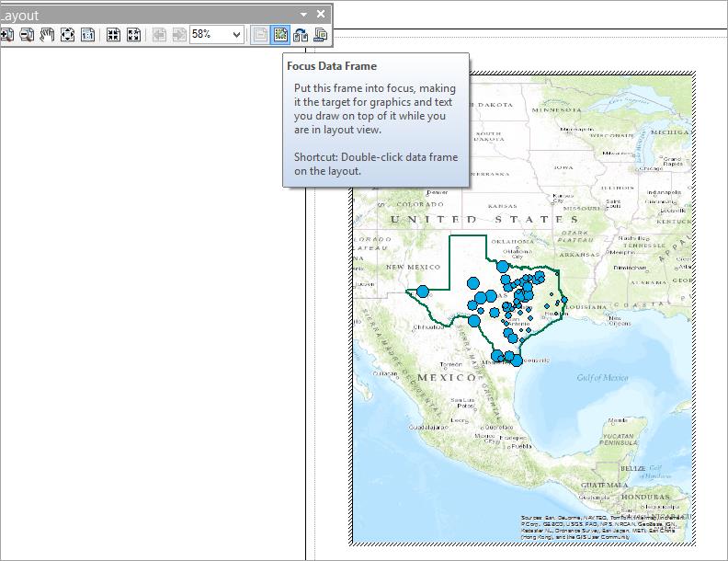Click Go Back to Extent arrow
Screen dimensions: 728x561
coord(159,35)
